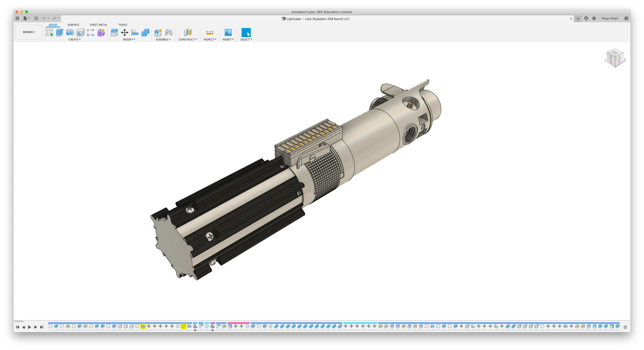
Task: Select the Move/Copy arrows tool
Action: point(124,33)
